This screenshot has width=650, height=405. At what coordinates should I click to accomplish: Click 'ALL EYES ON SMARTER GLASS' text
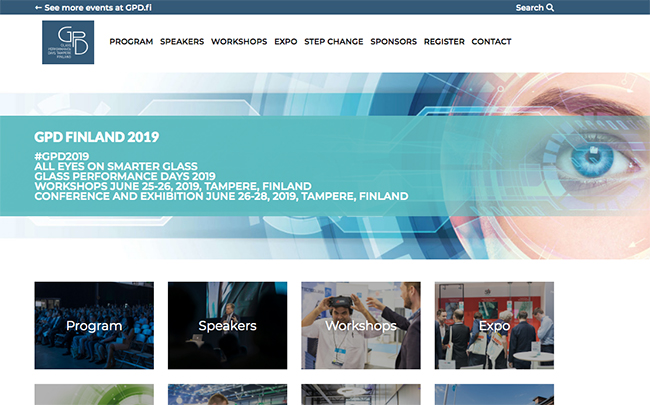[x=116, y=166]
